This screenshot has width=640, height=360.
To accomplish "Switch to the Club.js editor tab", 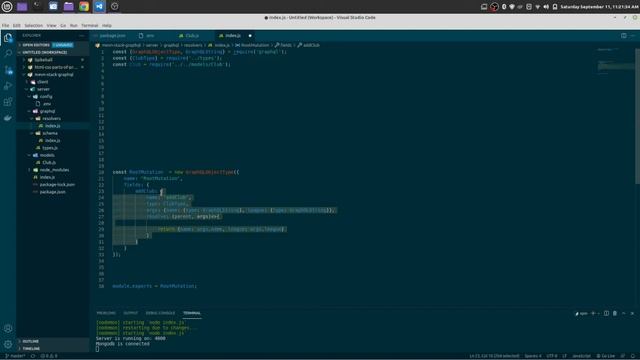I will (192, 36).
